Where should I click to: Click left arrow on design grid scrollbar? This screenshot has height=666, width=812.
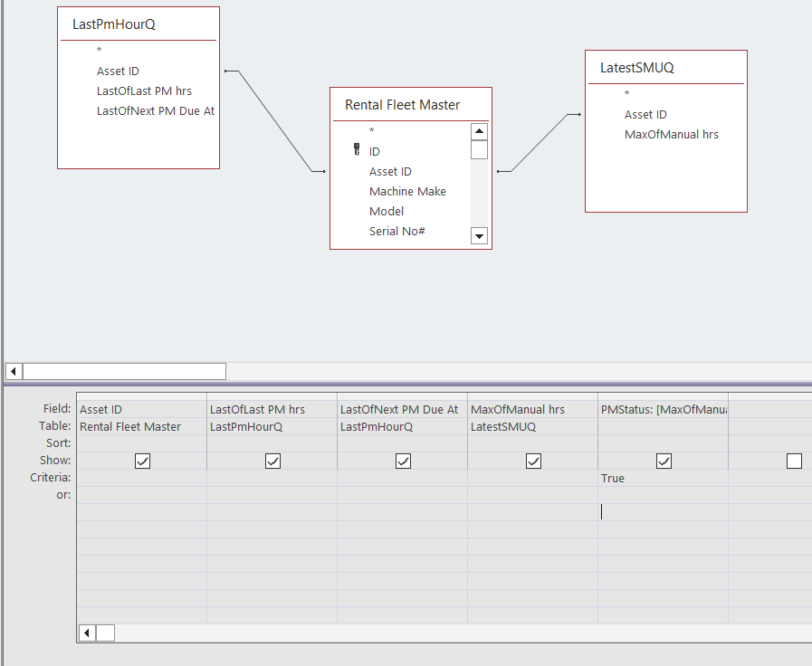86,633
